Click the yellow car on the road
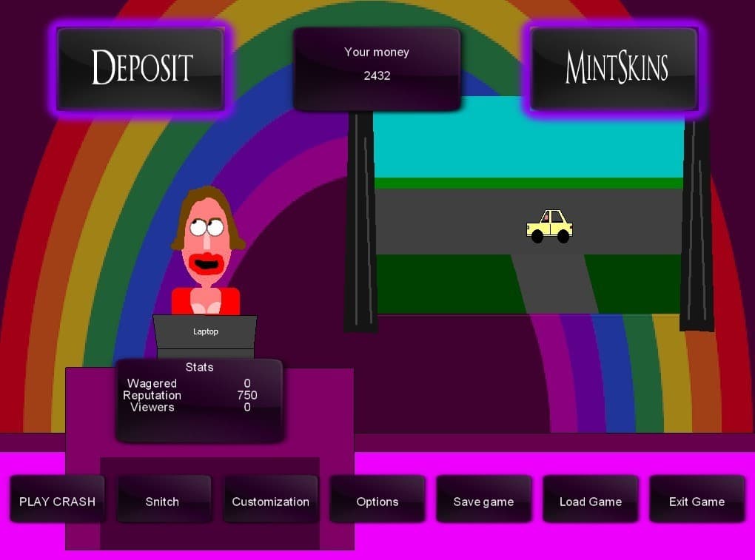 [549, 226]
